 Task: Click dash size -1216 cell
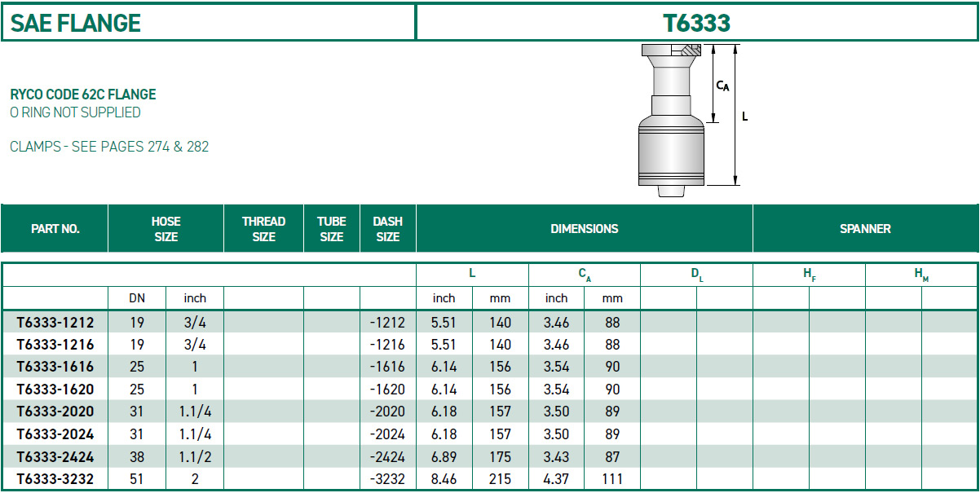coord(386,345)
